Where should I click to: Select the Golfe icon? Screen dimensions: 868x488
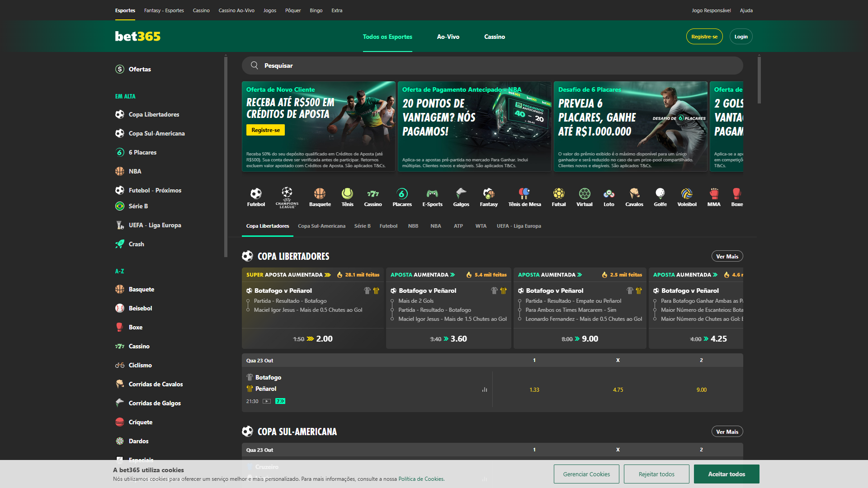pos(660,197)
